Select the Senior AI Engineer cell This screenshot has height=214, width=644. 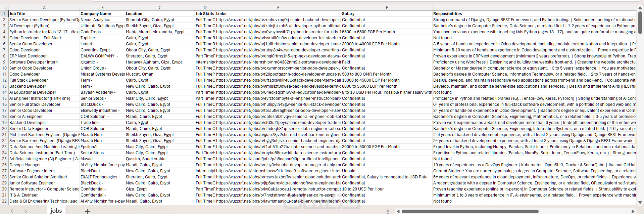[44, 117]
